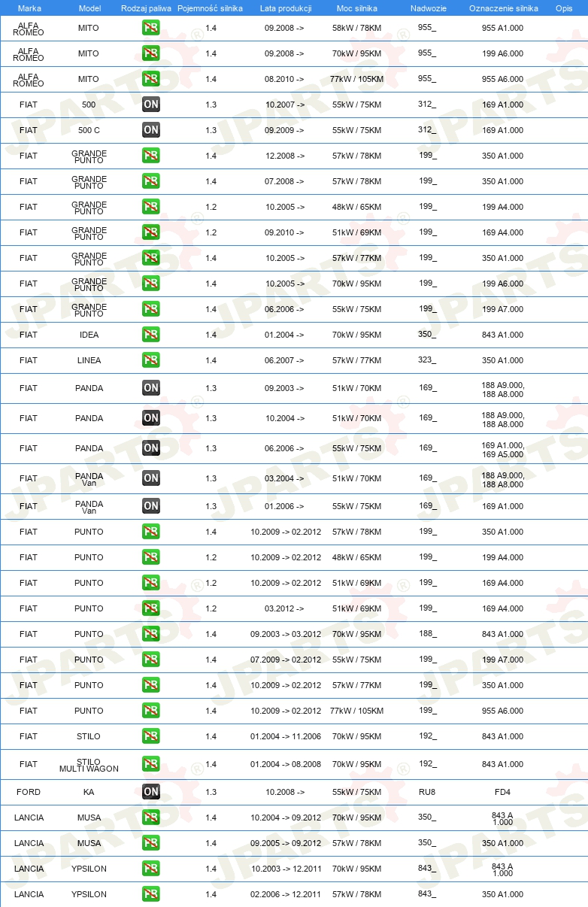Click the 323_ body code cell
588x907 pixels.
pyautogui.click(x=427, y=360)
